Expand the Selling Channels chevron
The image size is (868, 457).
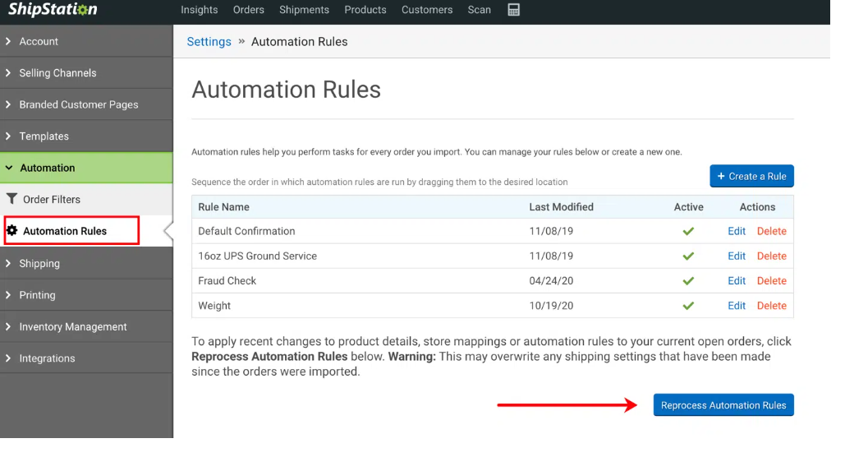click(7, 72)
